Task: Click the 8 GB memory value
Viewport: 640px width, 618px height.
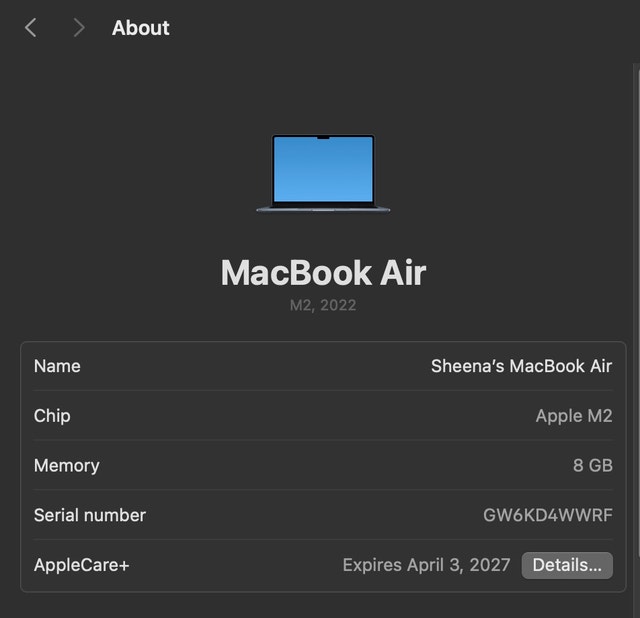Action: pos(593,465)
